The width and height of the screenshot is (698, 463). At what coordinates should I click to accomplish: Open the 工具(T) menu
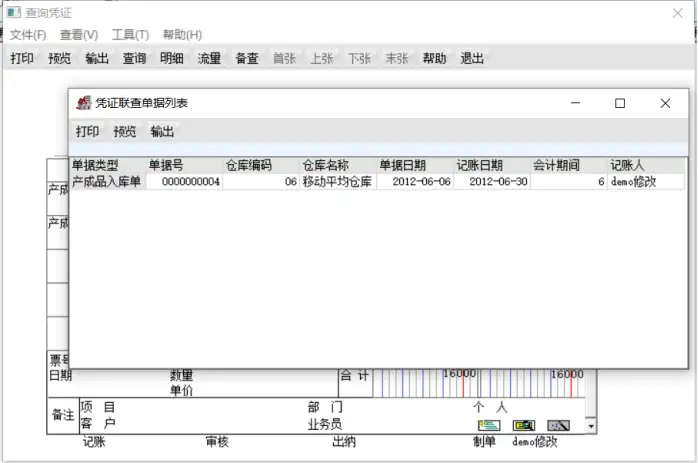130,35
